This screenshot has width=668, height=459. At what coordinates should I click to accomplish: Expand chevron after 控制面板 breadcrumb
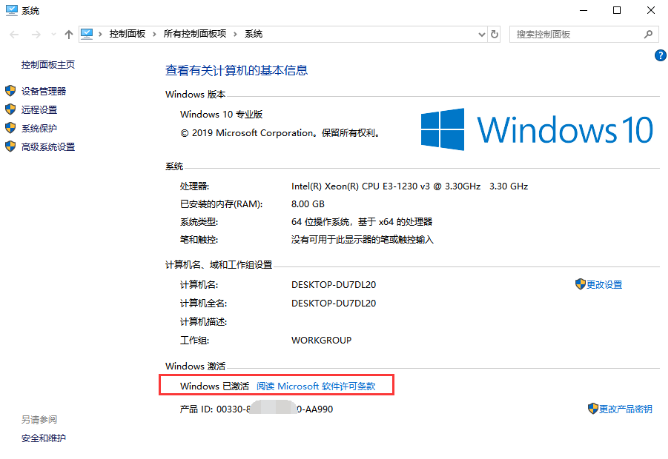pos(153,34)
